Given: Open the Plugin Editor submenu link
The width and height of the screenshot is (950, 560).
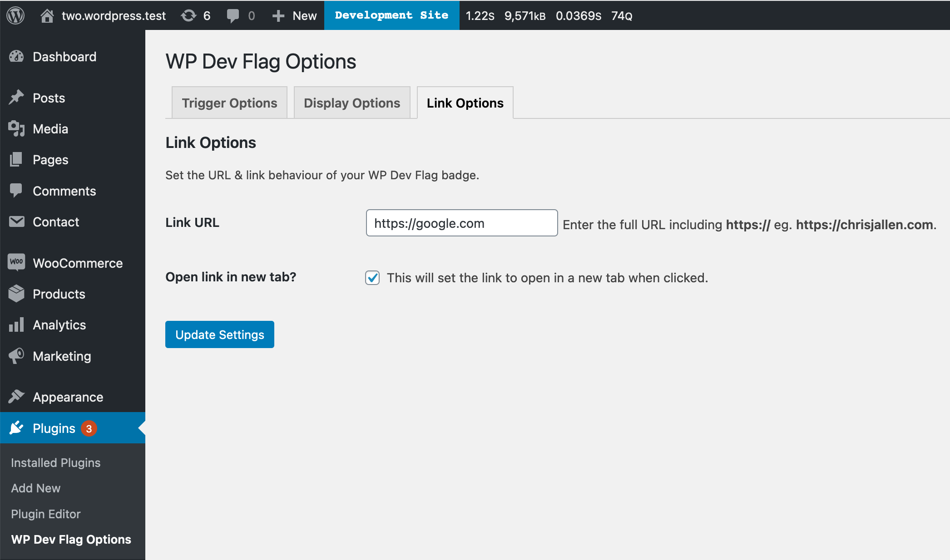Looking at the screenshot, I should coord(45,514).
